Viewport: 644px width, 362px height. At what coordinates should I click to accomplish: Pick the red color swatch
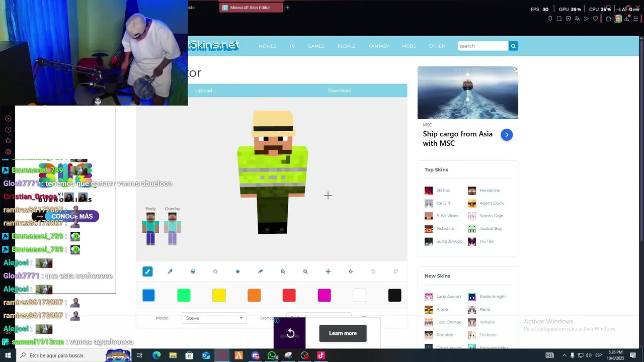coord(289,295)
